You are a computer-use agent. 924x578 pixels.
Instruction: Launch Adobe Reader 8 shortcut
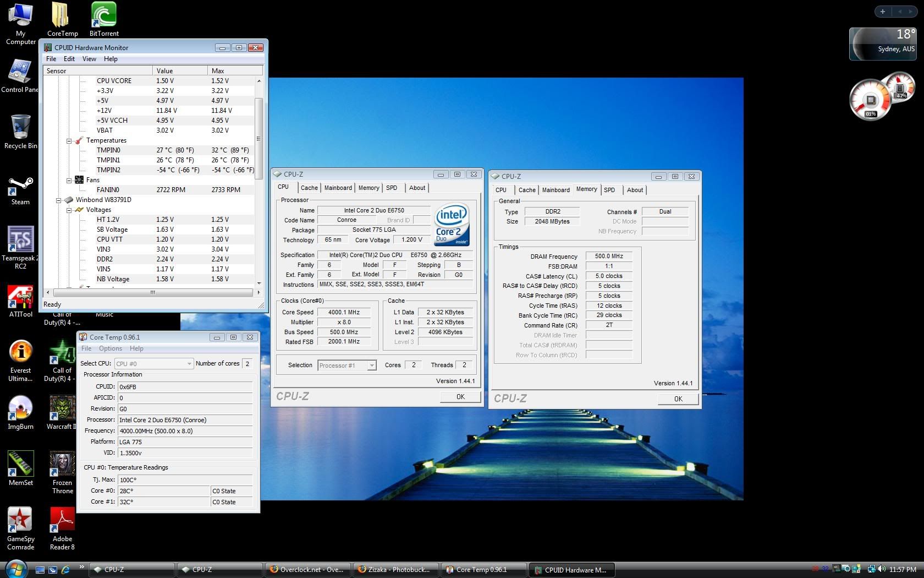click(62, 528)
